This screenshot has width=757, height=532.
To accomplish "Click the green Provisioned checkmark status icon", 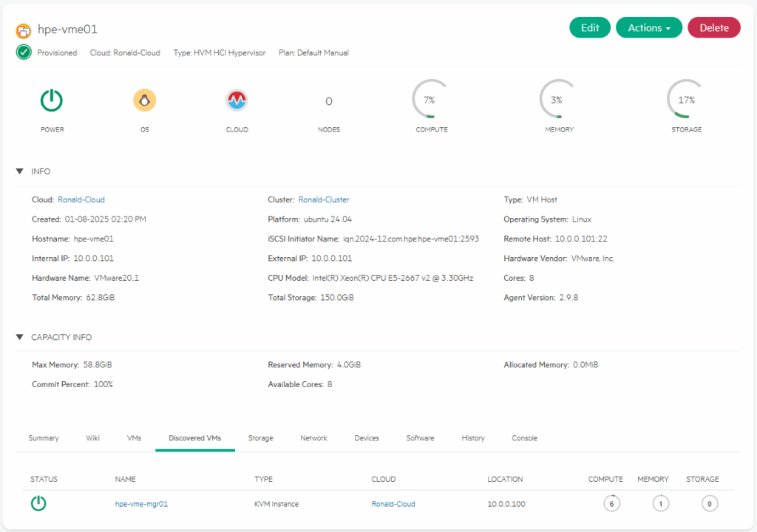I will pyautogui.click(x=24, y=52).
